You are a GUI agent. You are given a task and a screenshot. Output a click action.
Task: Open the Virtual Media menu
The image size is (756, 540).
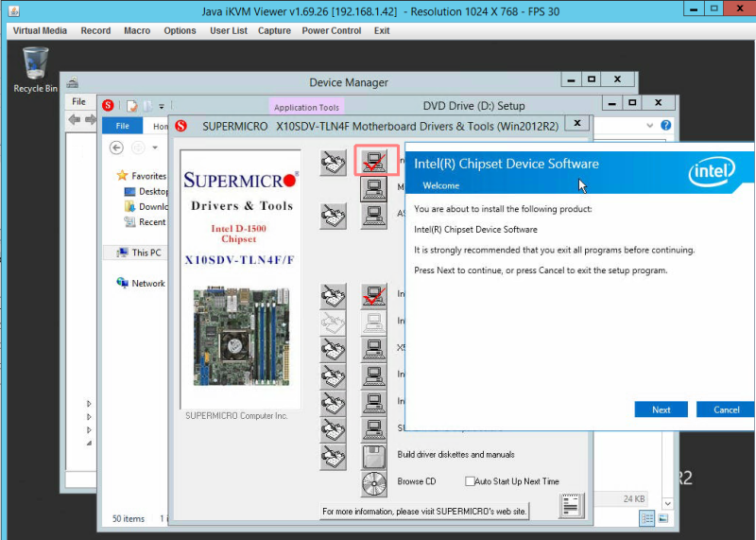coord(40,30)
